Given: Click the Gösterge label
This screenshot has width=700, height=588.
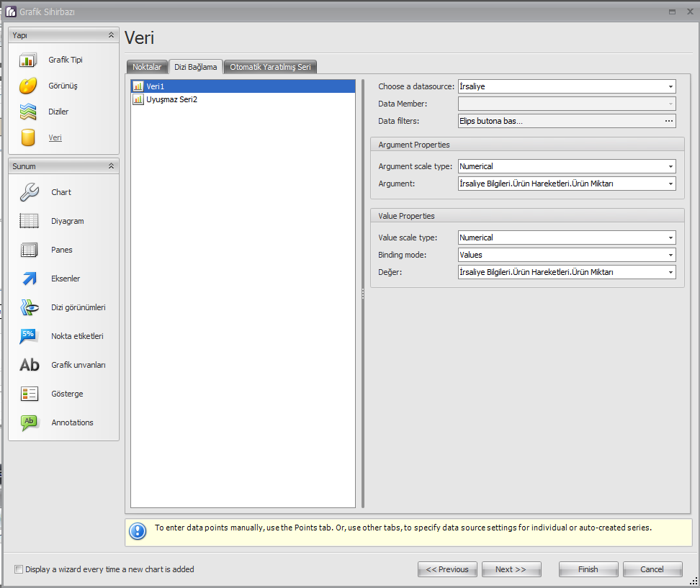Looking at the screenshot, I should (67, 394).
